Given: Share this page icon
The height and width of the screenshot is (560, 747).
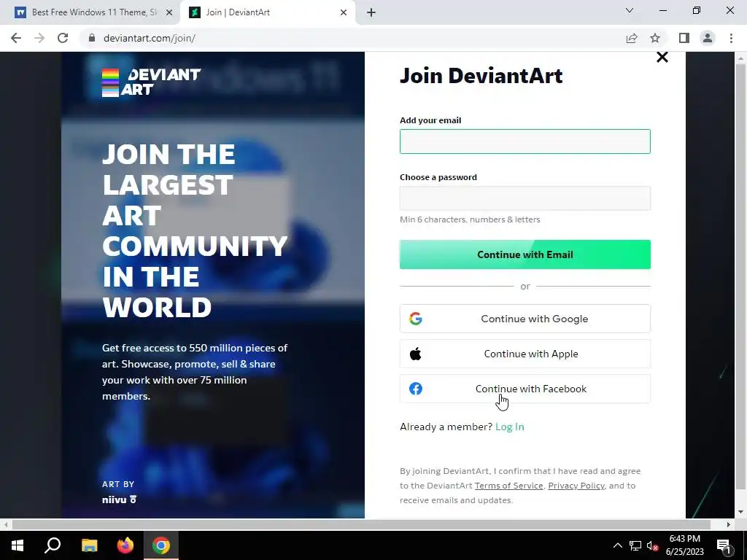Looking at the screenshot, I should [632, 38].
